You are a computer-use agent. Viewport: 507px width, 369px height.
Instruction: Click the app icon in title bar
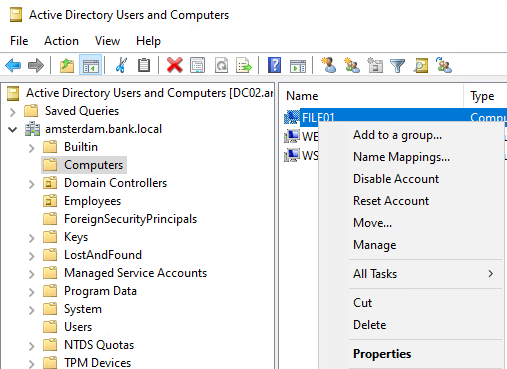16,15
